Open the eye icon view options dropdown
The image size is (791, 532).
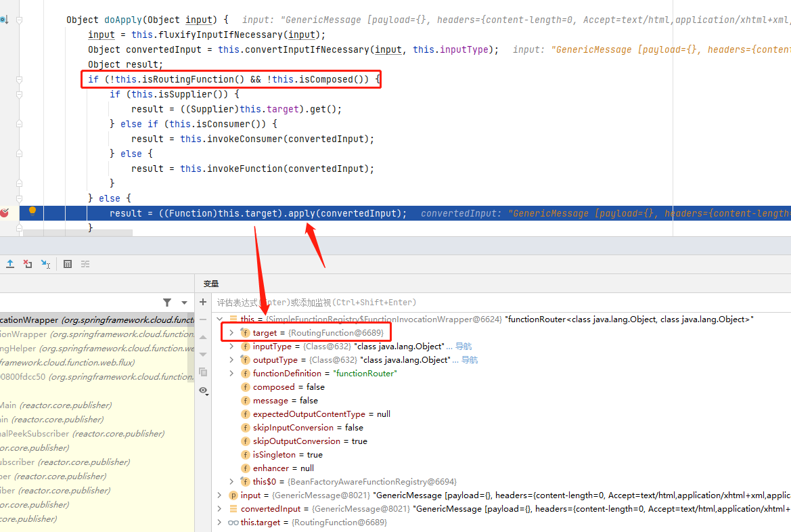click(203, 391)
